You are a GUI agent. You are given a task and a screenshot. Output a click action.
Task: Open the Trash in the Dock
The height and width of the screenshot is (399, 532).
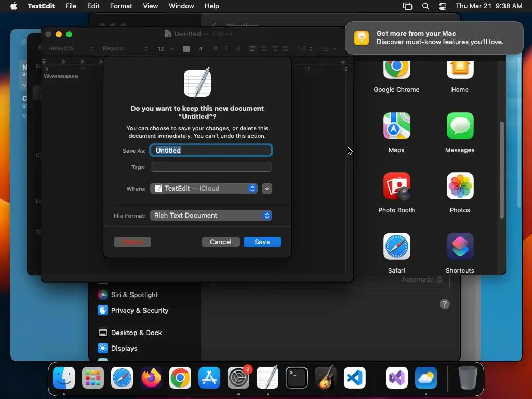pos(468,378)
